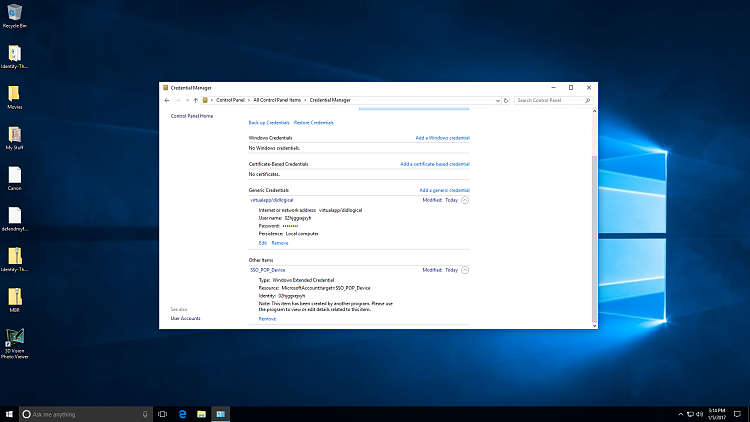Click the Control Panel breadcrumb segment
Viewport: 750px width, 422px height.
coord(230,100)
